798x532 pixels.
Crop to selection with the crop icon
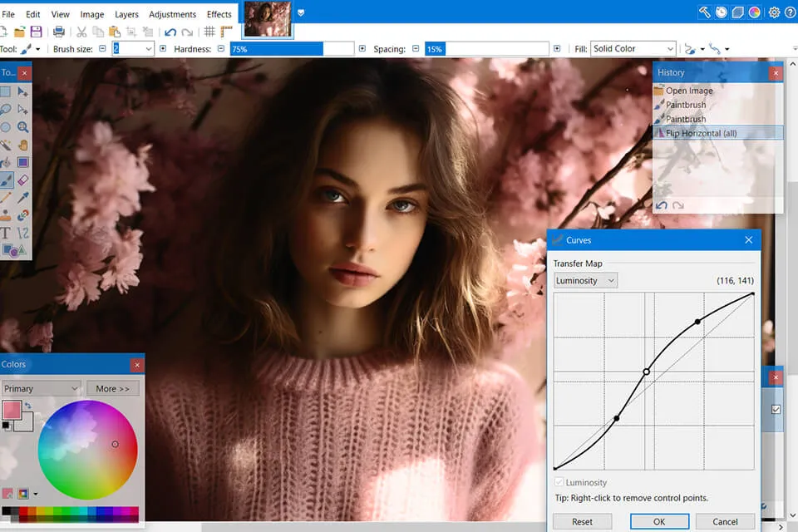tap(131, 32)
